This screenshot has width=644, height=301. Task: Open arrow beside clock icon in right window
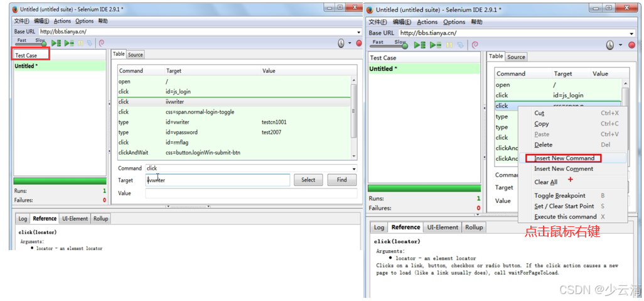point(620,45)
